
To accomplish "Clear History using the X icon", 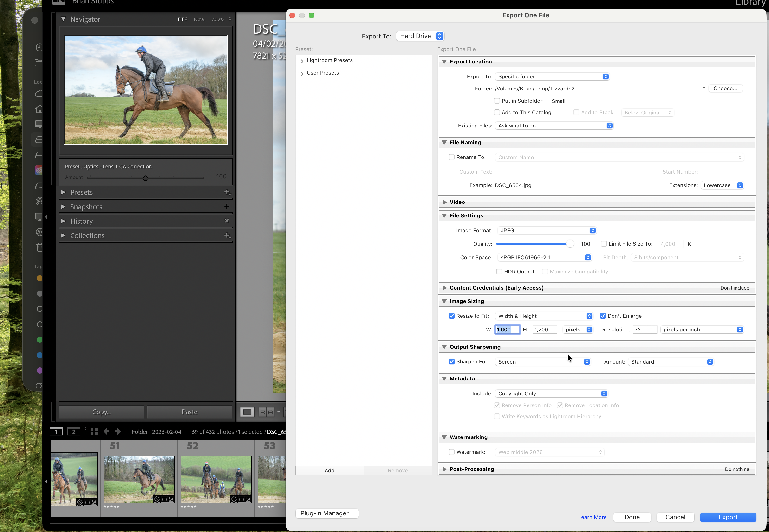I will [227, 220].
